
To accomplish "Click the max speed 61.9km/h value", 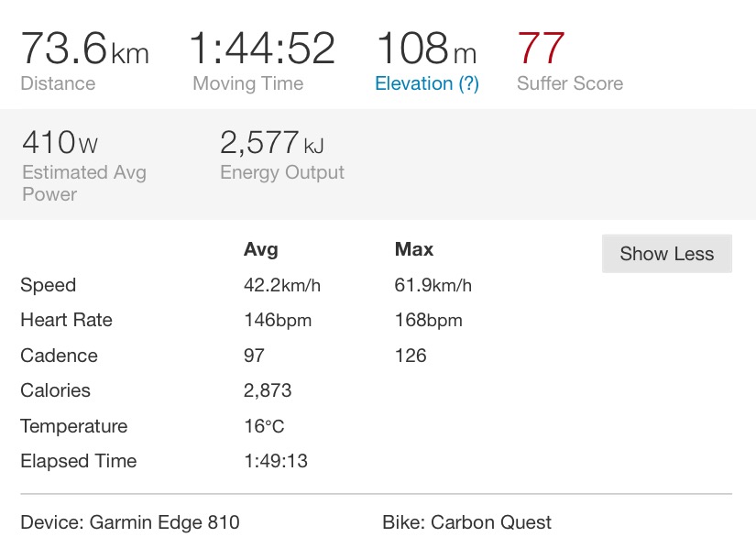I will [x=433, y=285].
